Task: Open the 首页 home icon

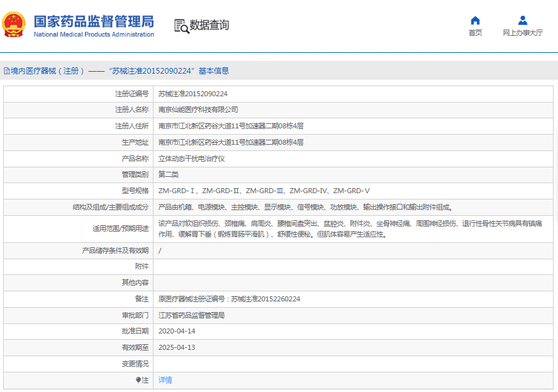Action: pyautogui.click(x=475, y=20)
